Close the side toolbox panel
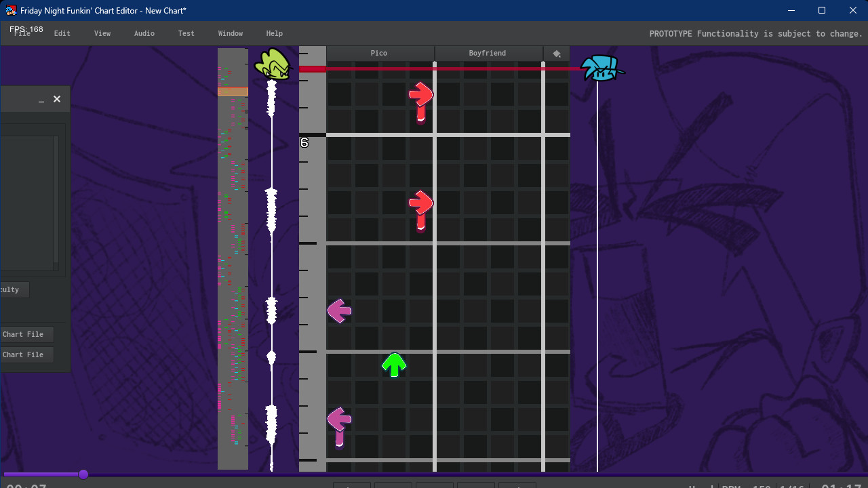 pyautogui.click(x=57, y=99)
